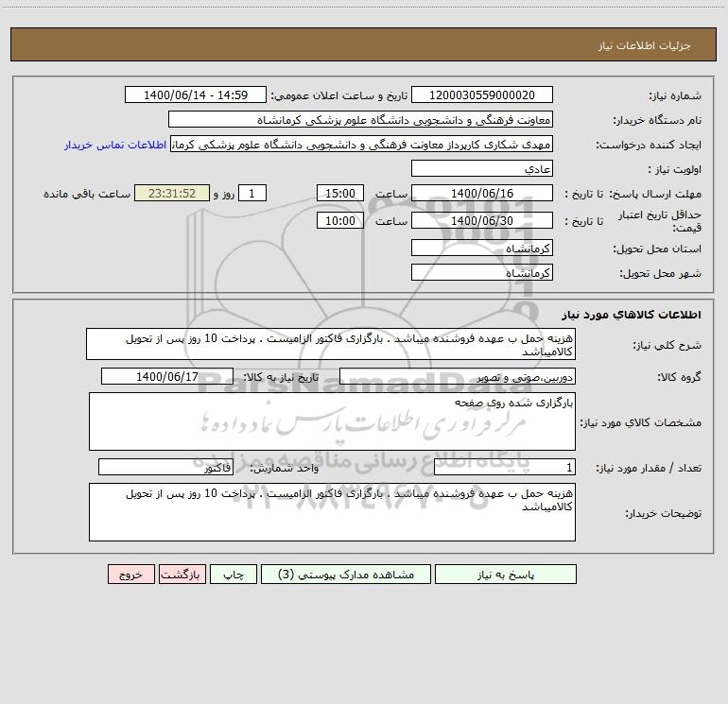This screenshot has width=728, height=704.
Task: Open اطلاعات تماس خریدار link
Action: coord(115,145)
